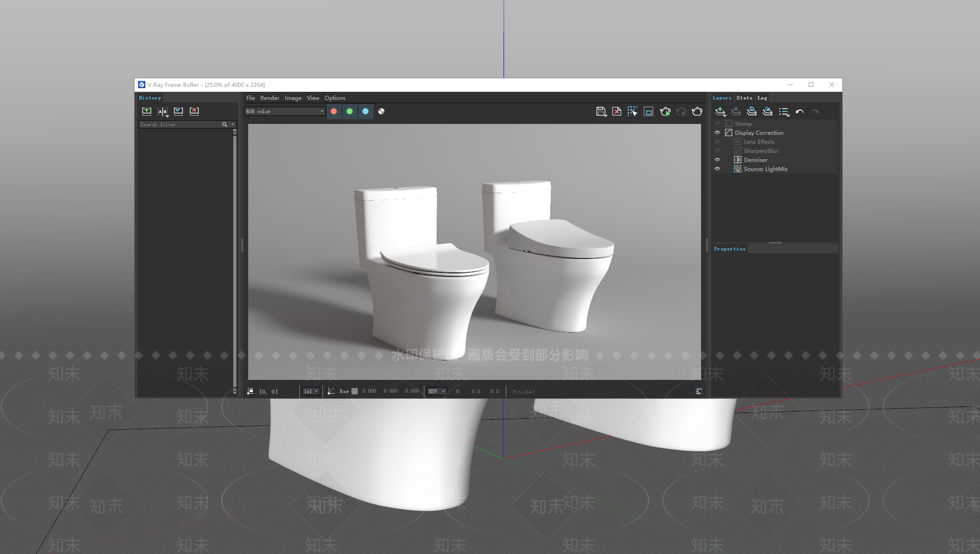Click the undo arrow in Layers panel
980x554 pixels.
tap(799, 111)
